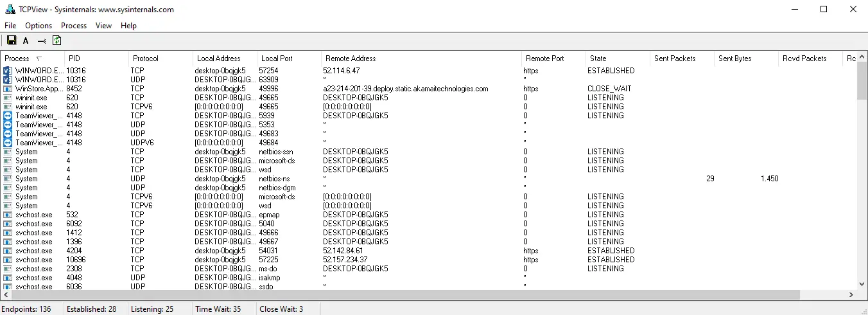Click the svchost.exe icon for PID 2308
868x315 pixels.
tap(8, 269)
